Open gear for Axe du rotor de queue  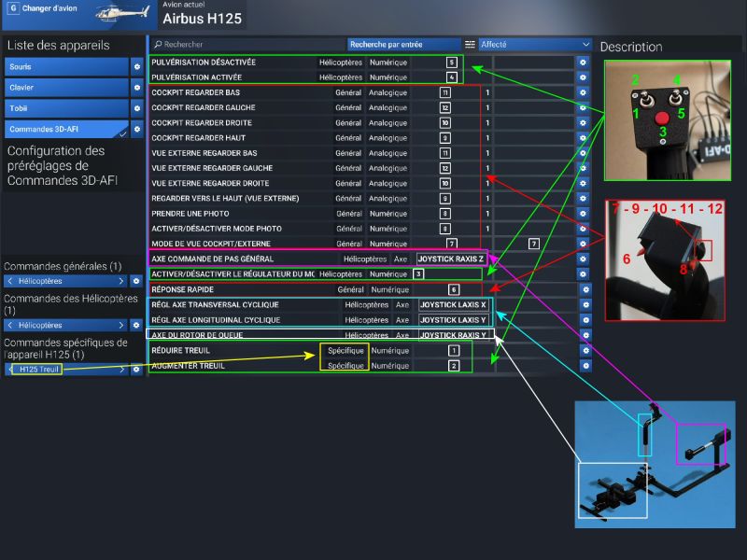click(585, 335)
